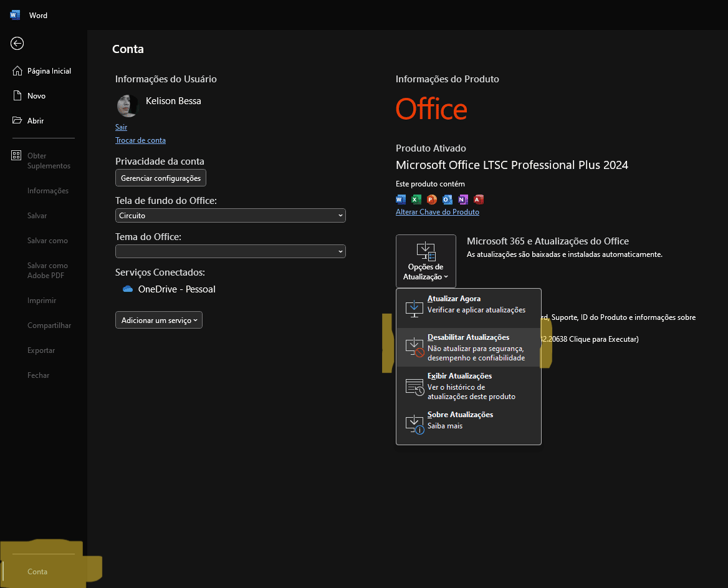Click the OneDrive cloud icon
The width and height of the screenshot is (728, 588).
pos(128,289)
